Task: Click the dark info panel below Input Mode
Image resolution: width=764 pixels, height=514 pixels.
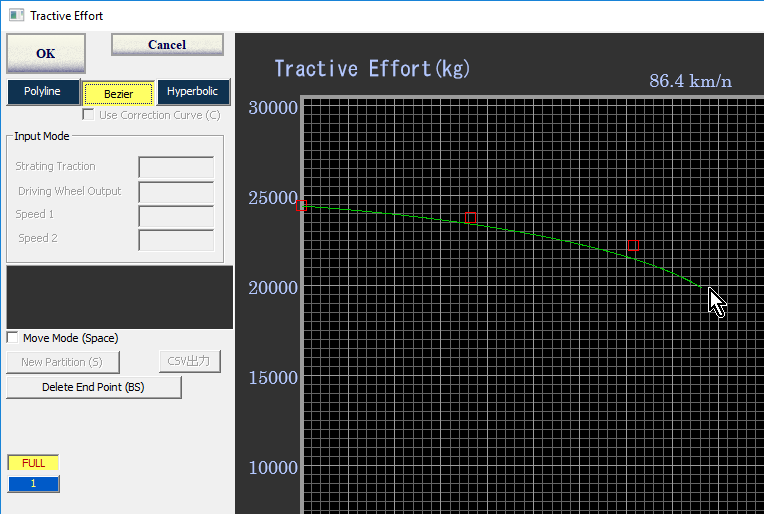Action: point(119,297)
